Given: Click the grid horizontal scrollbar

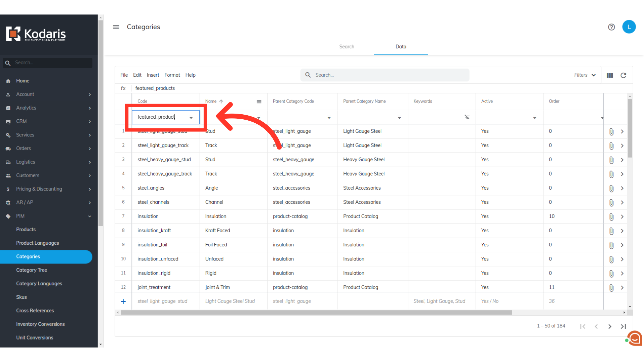Looking at the screenshot, I should click(316, 313).
